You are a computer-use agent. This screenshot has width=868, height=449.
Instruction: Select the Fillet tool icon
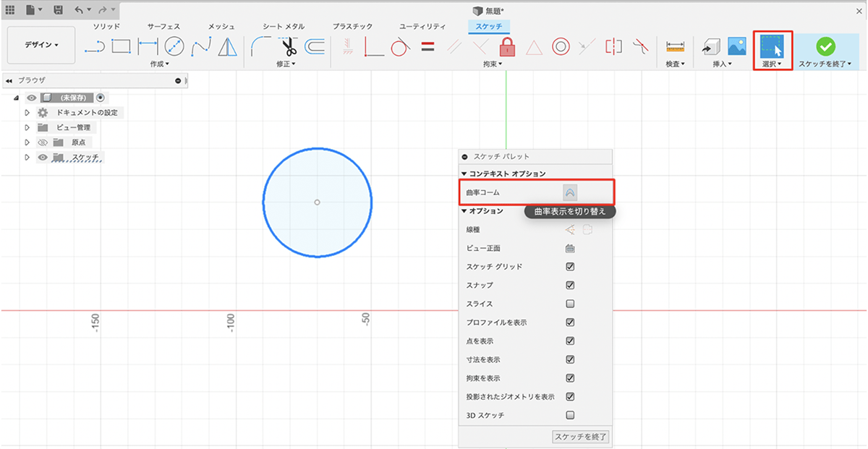click(261, 48)
